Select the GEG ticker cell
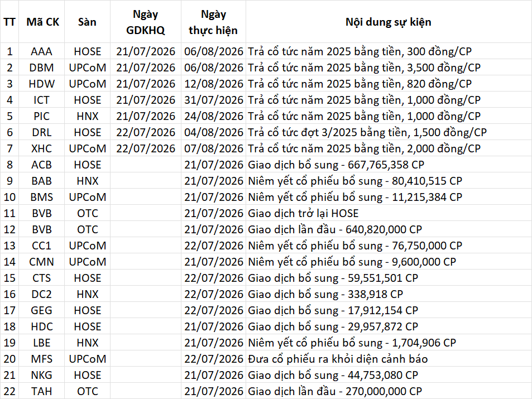 42,310
